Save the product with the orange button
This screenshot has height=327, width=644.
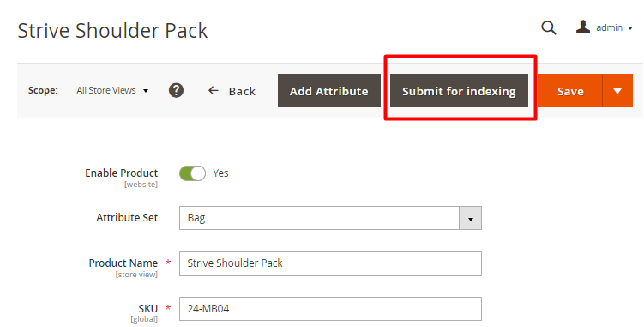pos(570,90)
